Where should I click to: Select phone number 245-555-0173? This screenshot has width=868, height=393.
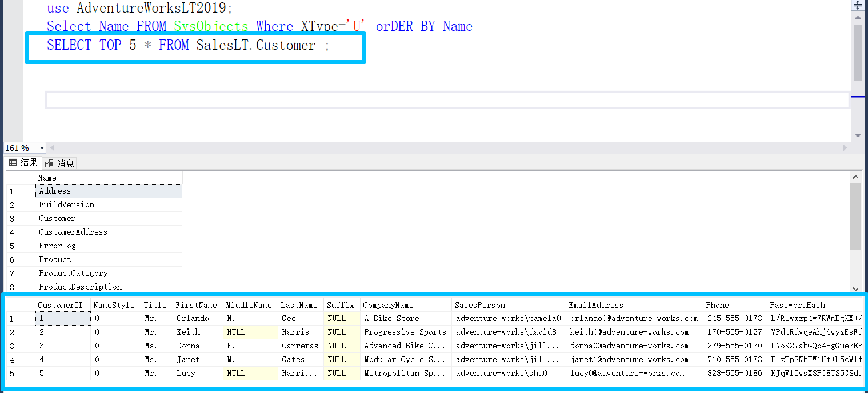(x=735, y=318)
